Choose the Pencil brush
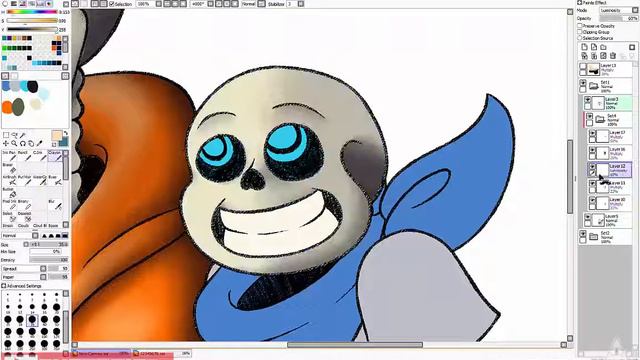 tap(24, 156)
